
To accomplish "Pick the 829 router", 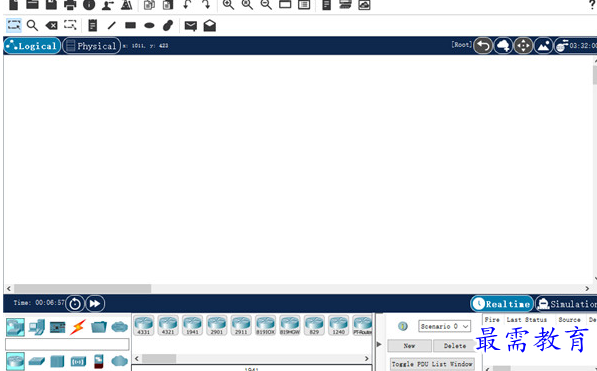I will (314, 325).
